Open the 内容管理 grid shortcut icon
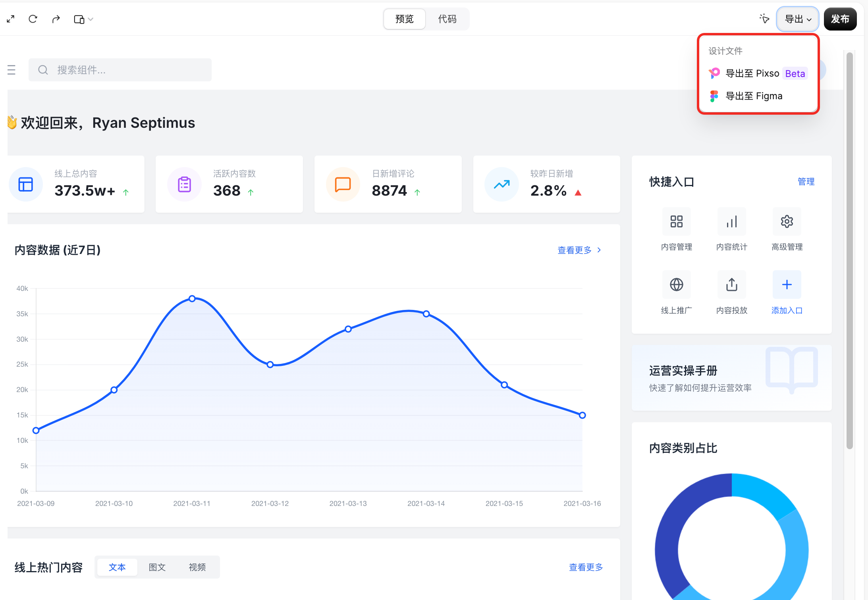 [676, 221]
